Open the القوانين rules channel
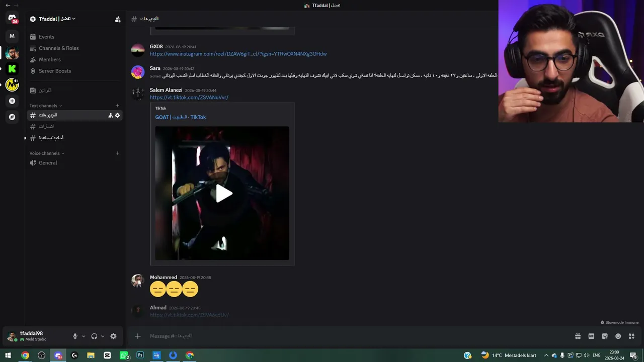This screenshot has width=644, height=362. [x=74, y=90]
